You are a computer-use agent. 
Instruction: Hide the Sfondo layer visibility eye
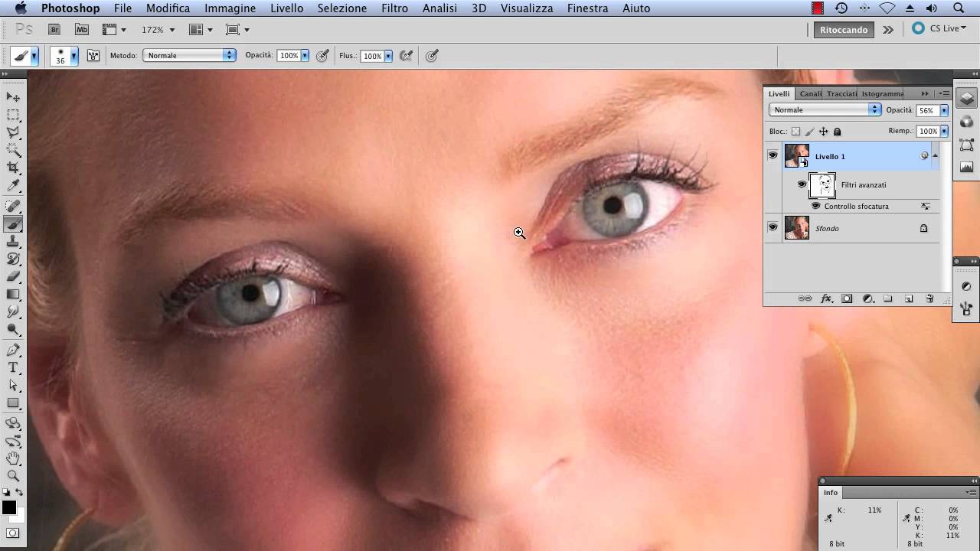tap(773, 227)
